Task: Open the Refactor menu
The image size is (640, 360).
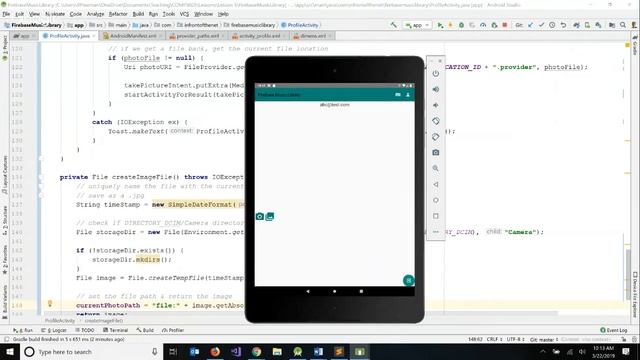Action: click(x=118, y=14)
